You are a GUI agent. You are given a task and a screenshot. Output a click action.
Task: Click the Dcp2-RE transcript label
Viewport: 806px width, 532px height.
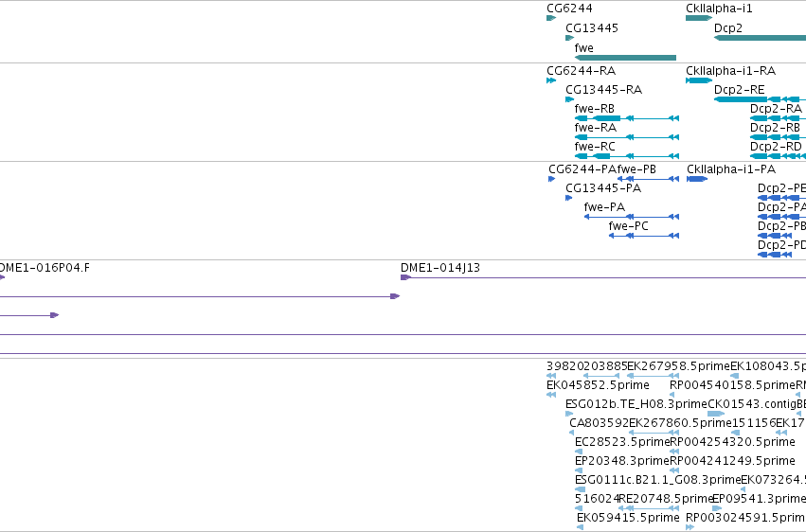click(x=739, y=90)
